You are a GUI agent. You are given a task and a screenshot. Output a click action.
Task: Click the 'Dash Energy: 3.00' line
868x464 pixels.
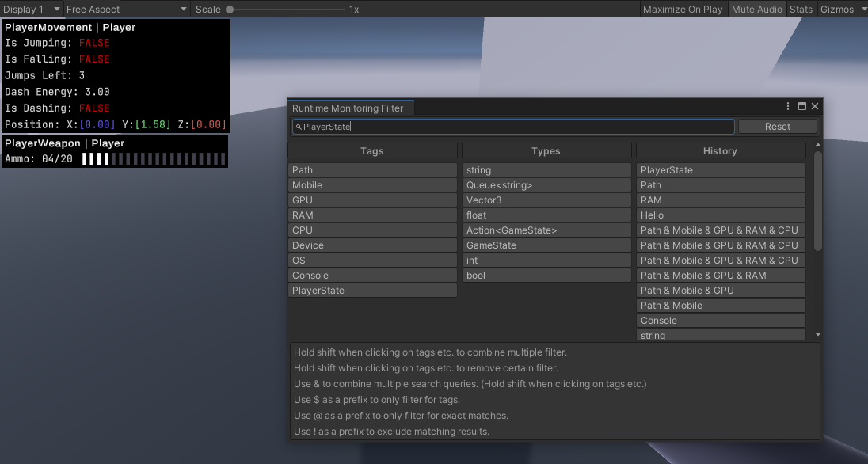58,91
